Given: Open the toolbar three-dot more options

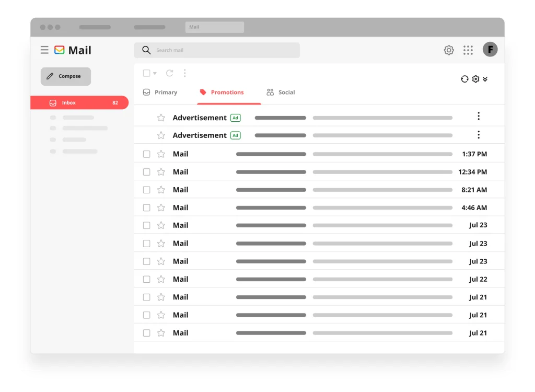Looking at the screenshot, I should (x=184, y=73).
